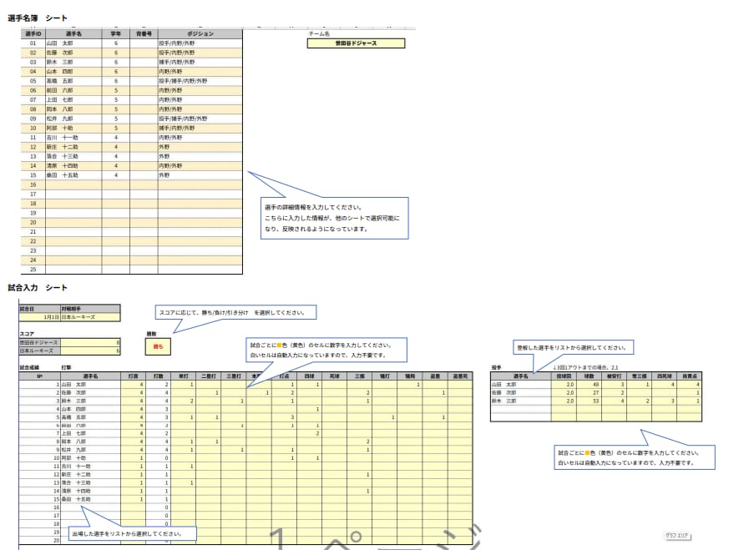Image resolution: width=744 pixels, height=560 pixels.
Task: Open batting row 5 player name cell
Action: pos(90,417)
